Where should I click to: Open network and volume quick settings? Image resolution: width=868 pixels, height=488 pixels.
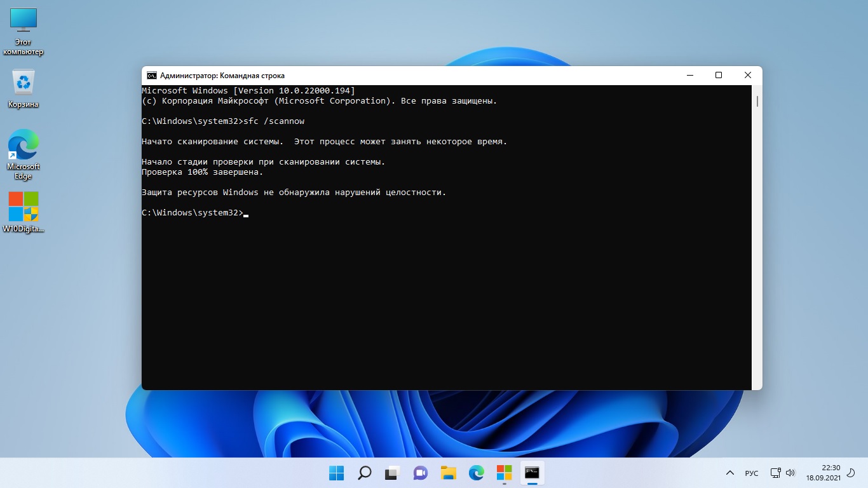click(x=783, y=473)
